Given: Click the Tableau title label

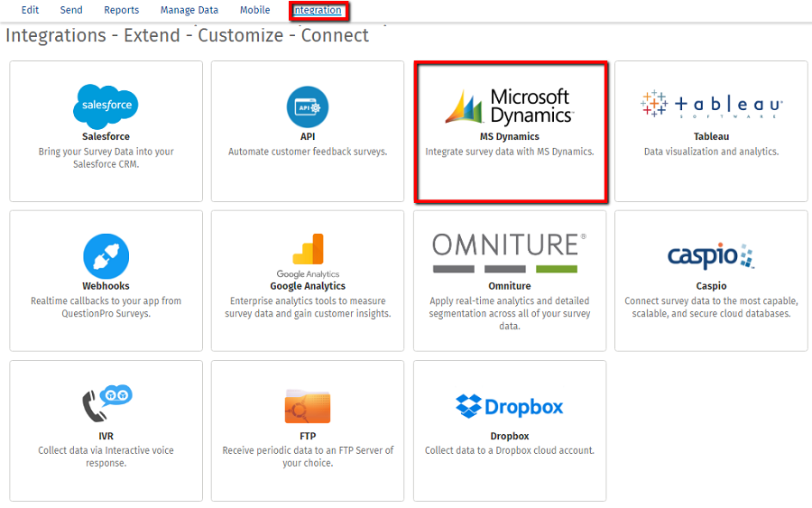Looking at the screenshot, I should (x=712, y=136).
